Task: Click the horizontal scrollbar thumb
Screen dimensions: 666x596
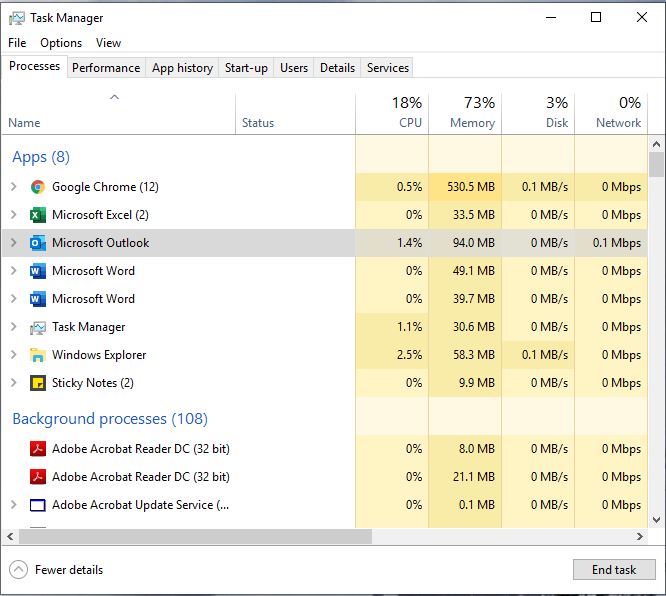Action: click(x=195, y=537)
